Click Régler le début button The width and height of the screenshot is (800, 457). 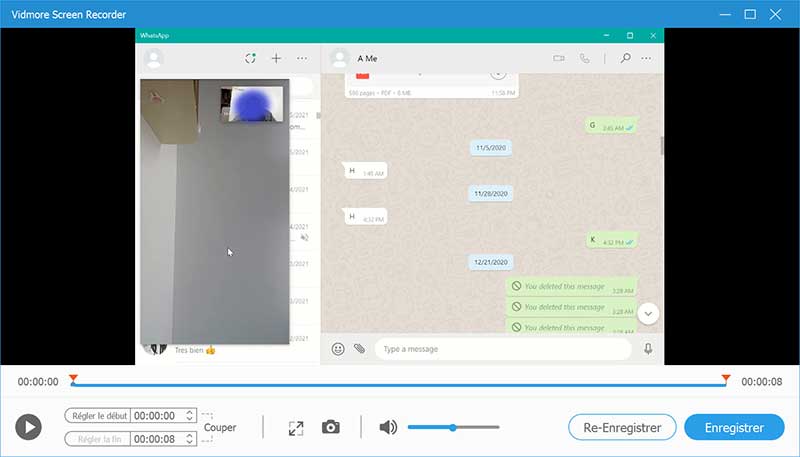(98, 416)
